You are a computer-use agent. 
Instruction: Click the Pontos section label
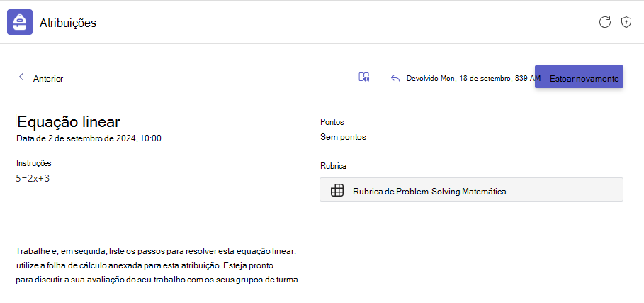[x=332, y=121]
